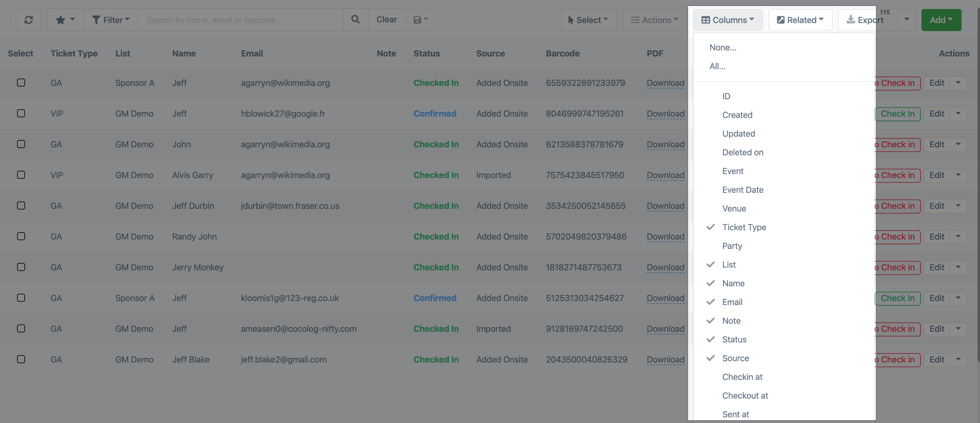Select checkbox for Jerry Monkey row

click(21, 267)
